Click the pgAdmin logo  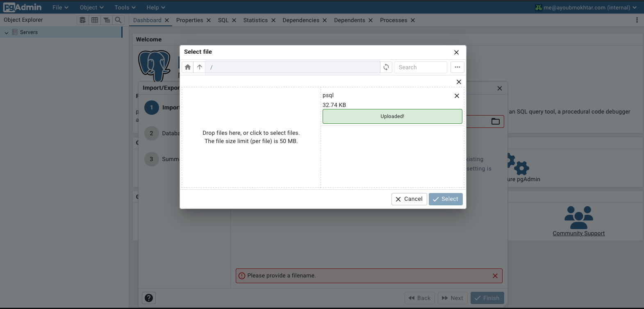[x=23, y=7]
